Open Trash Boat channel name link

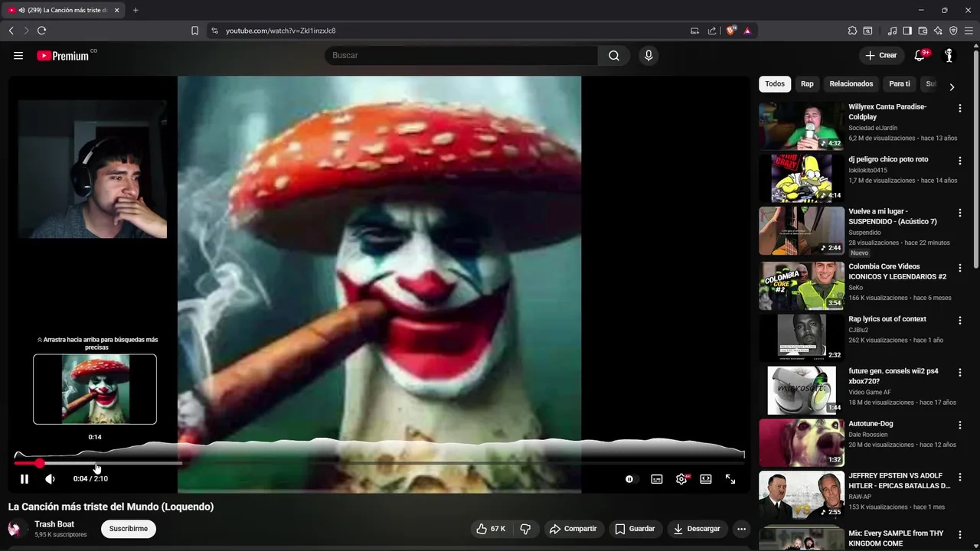click(54, 524)
